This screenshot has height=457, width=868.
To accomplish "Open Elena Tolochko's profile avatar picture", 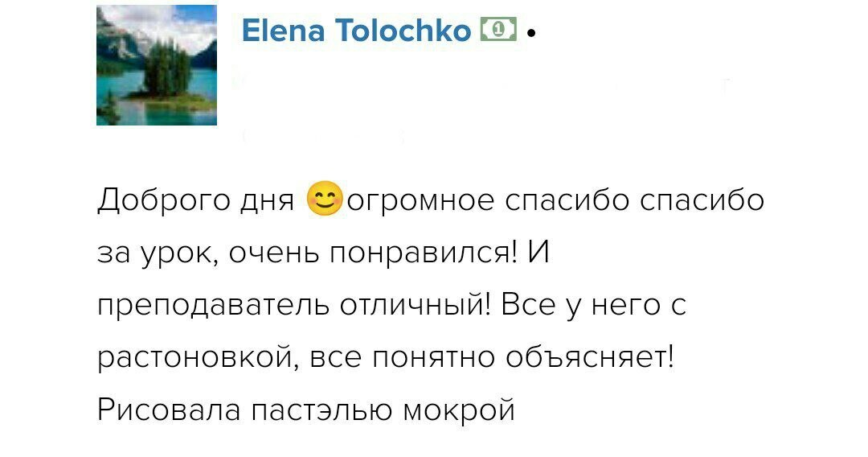I will point(157,65).
